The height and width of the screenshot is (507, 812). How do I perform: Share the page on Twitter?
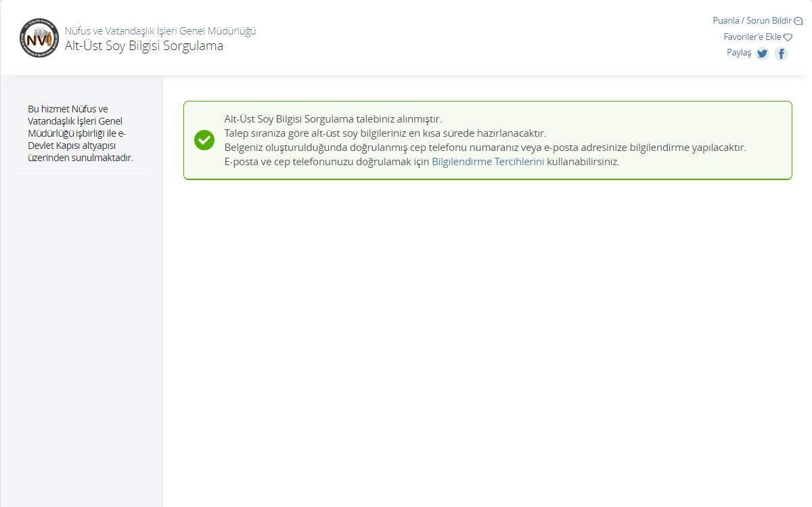[762, 53]
